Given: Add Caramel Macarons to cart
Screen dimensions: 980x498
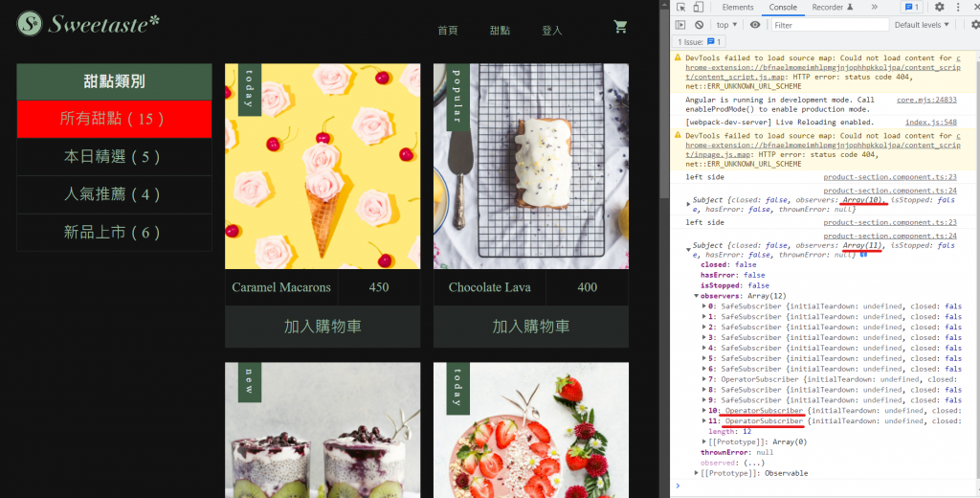Looking at the screenshot, I should pyautogui.click(x=323, y=327).
